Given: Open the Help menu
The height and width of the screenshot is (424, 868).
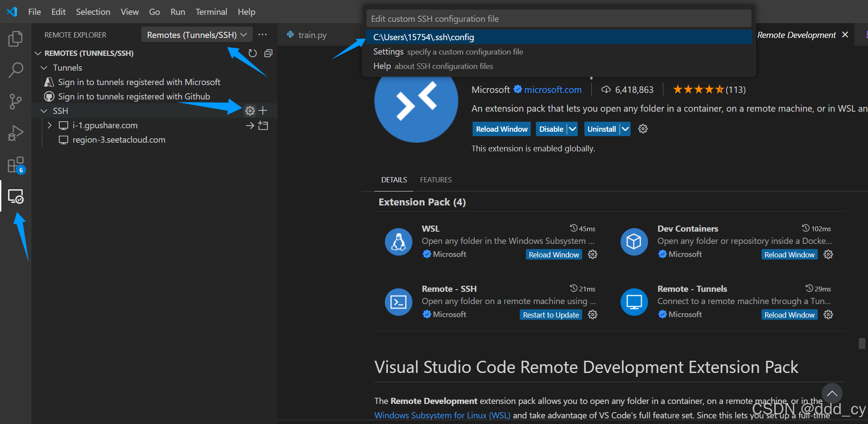Looking at the screenshot, I should [x=247, y=12].
